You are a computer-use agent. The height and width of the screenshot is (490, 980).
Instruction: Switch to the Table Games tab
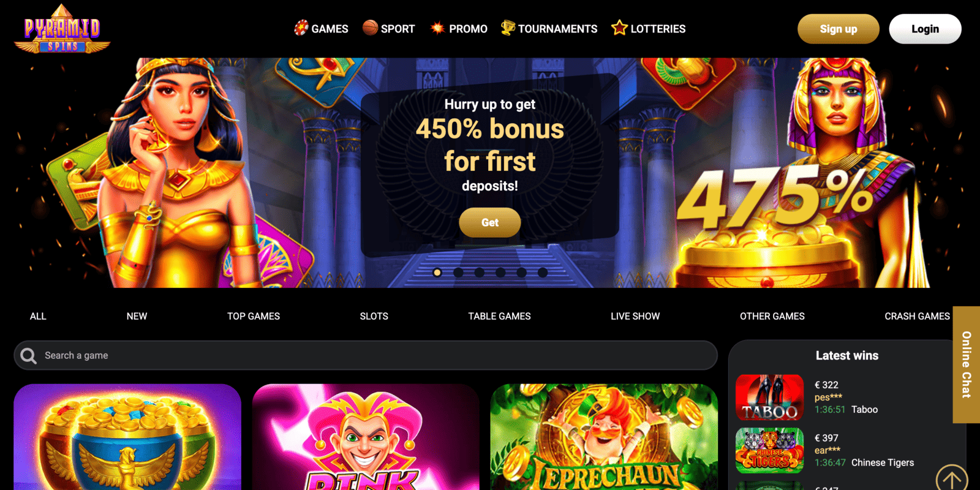point(500,316)
